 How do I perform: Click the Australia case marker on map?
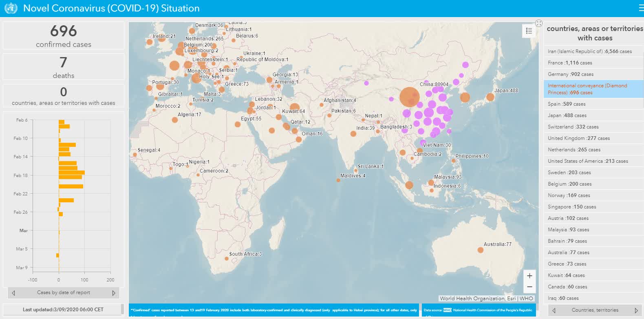click(480, 250)
